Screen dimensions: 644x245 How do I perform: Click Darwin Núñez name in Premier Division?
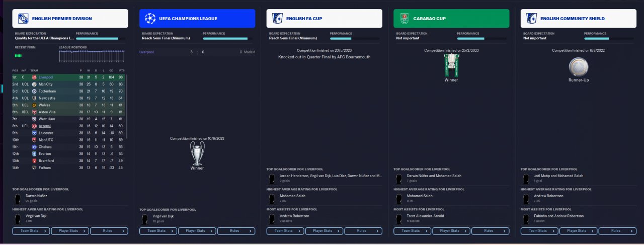[36, 195]
